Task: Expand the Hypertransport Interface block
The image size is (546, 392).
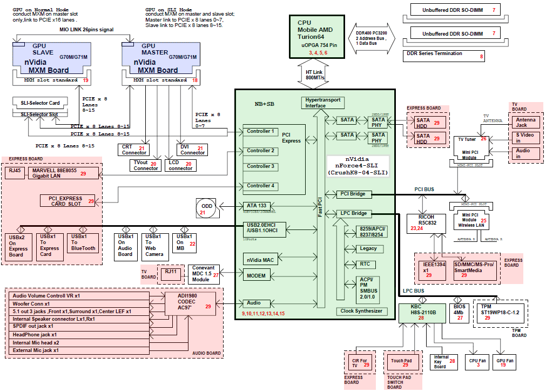Action: (322, 103)
